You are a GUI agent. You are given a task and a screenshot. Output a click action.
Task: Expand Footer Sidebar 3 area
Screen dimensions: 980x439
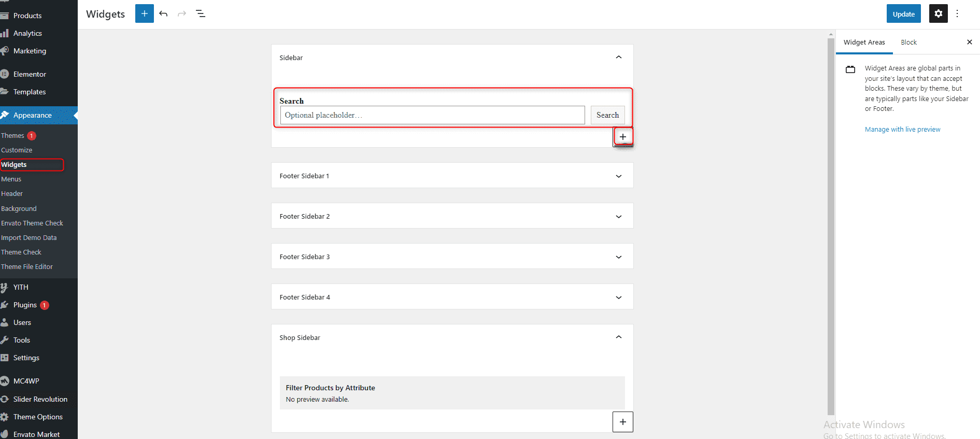[x=618, y=257]
